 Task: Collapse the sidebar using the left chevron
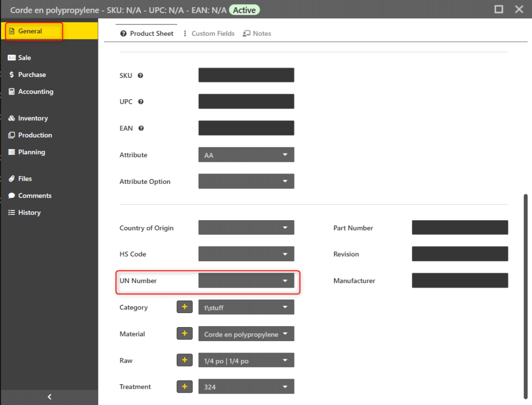[x=49, y=397]
